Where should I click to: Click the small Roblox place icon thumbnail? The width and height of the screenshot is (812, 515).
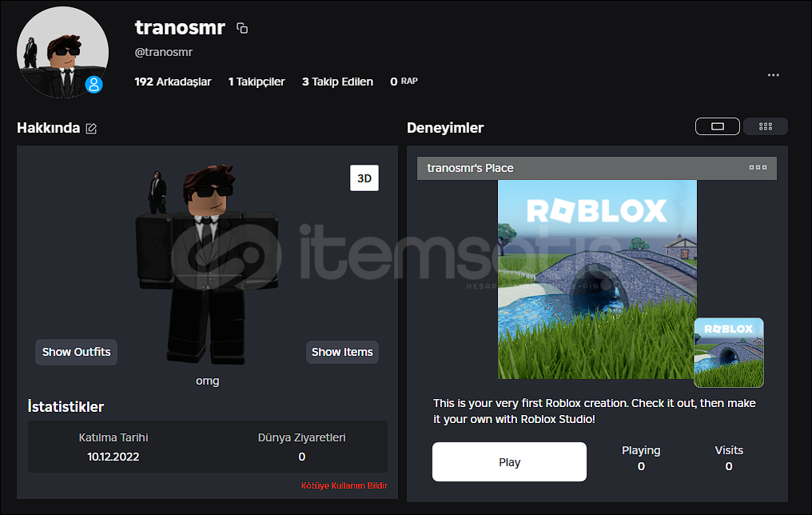[x=729, y=353]
